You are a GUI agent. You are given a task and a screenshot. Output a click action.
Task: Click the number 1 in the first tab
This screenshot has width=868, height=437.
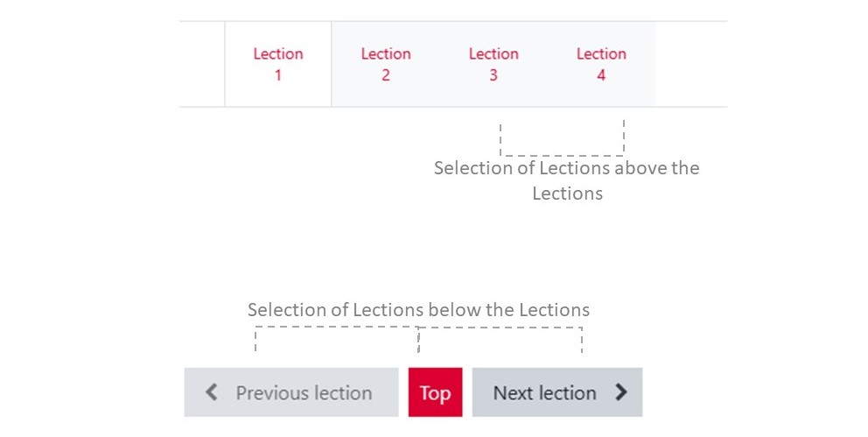[278, 75]
